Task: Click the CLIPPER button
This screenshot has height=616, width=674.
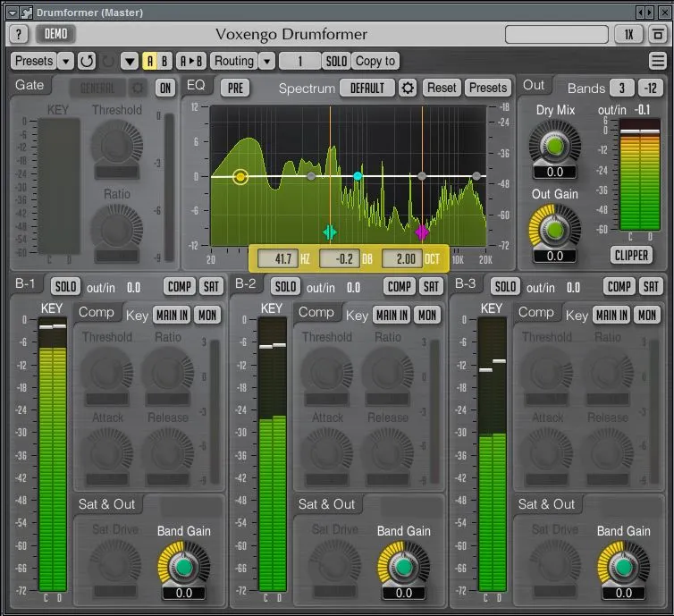Action: point(633,255)
